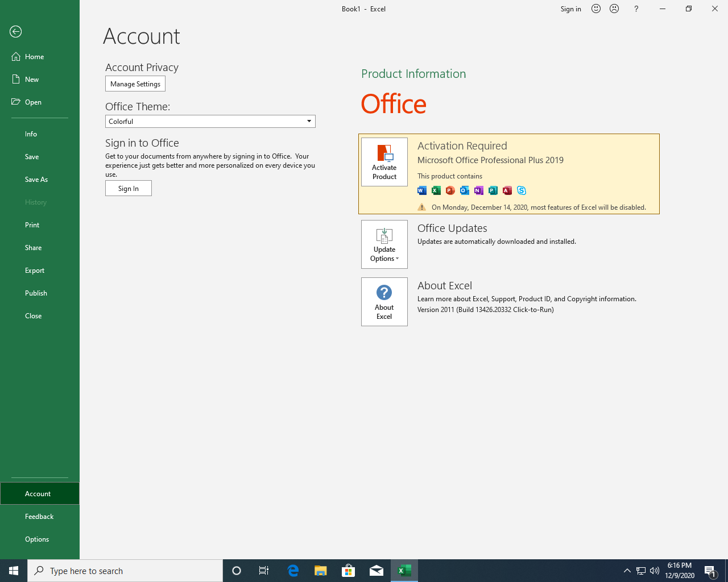Click the clock showing 6:16 PM

tap(680, 571)
